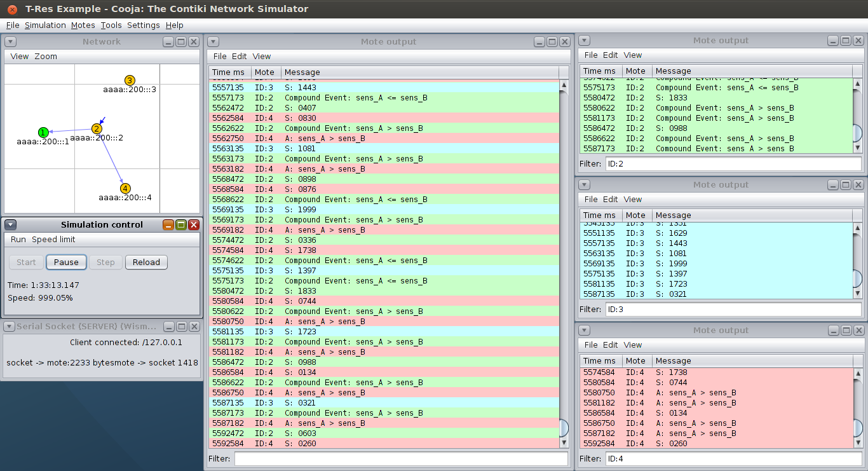Open View menu in Network panel
This screenshot has width=868, height=471.
(20, 56)
